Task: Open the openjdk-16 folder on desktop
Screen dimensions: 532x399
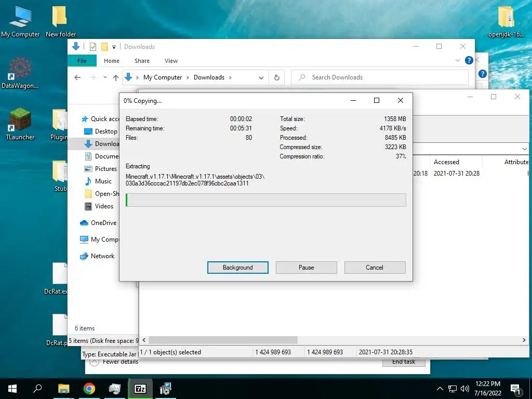Action: point(506,21)
